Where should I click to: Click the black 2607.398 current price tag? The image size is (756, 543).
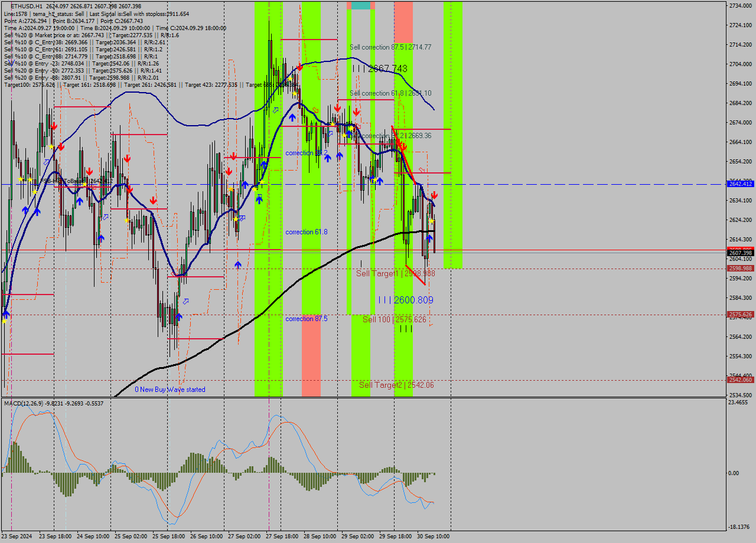tap(740, 253)
